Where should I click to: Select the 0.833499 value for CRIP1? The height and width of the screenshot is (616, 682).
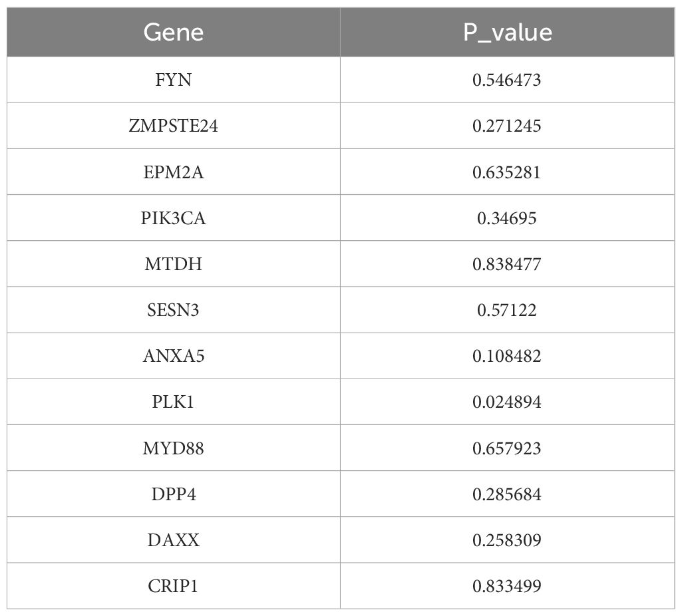point(507,586)
